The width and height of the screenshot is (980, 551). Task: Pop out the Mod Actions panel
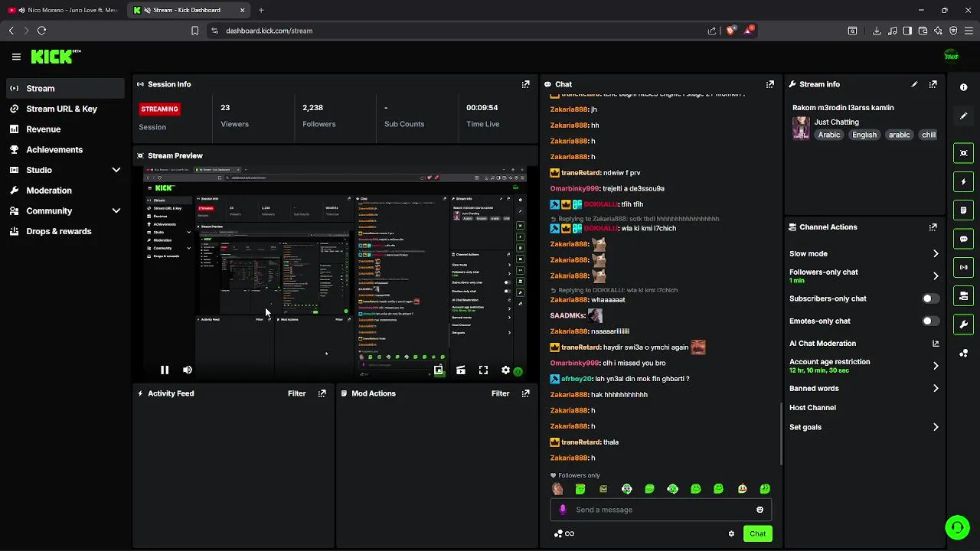click(x=525, y=393)
